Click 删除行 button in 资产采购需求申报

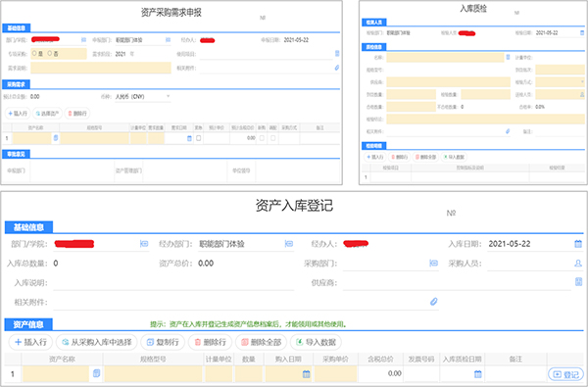click(x=77, y=114)
